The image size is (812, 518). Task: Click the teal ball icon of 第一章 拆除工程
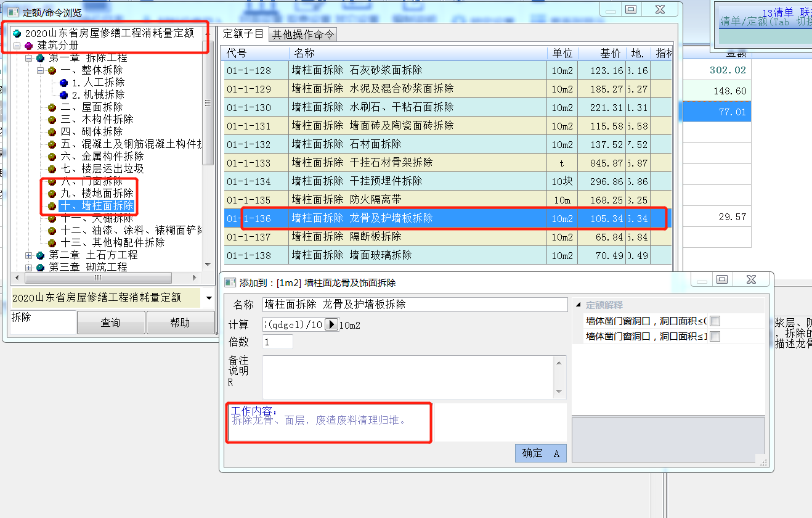[41, 57]
